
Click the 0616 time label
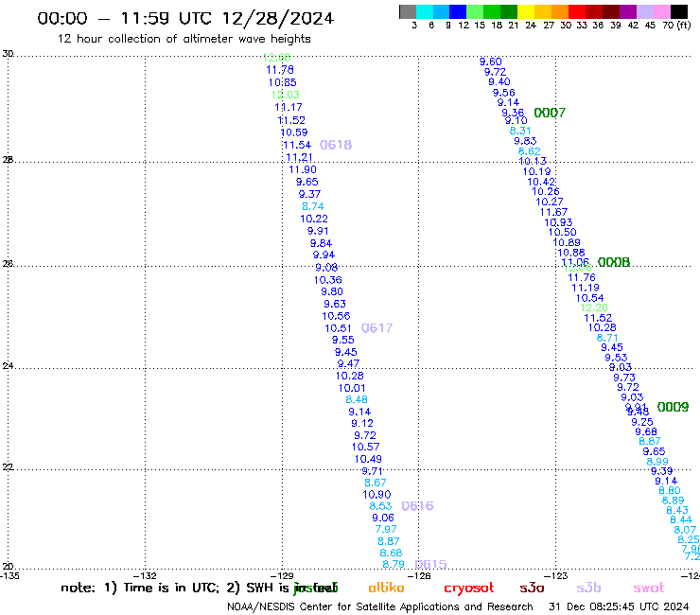pos(417,506)
